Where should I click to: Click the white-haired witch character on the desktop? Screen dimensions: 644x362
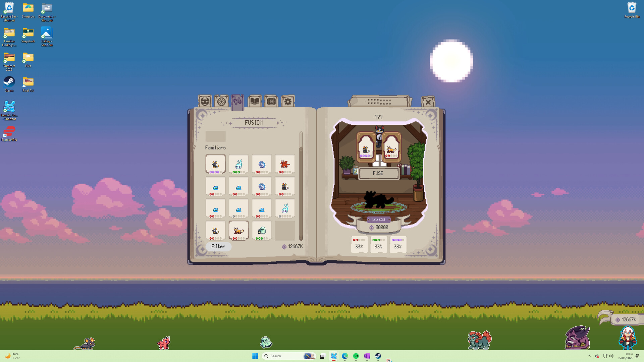click(627, 338)
